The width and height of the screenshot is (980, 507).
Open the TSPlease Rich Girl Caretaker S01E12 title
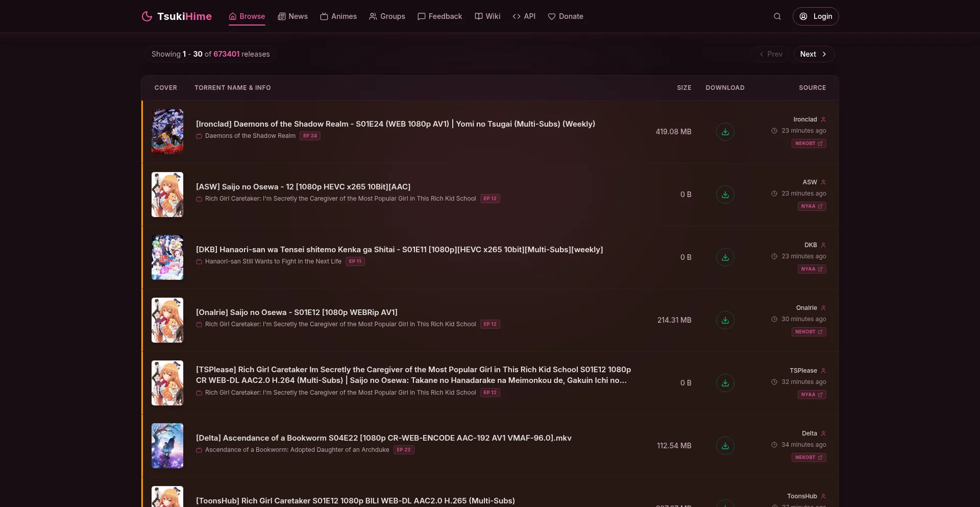413,375
